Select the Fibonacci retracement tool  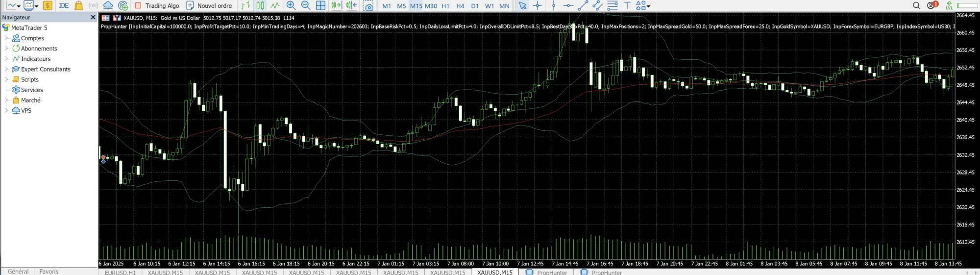(x=612, y=5)
